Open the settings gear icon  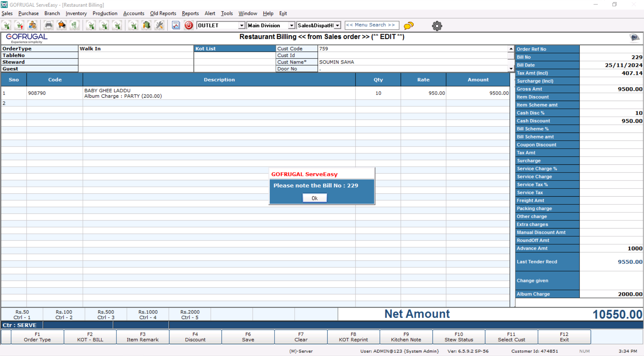click(x=437, y=26)
